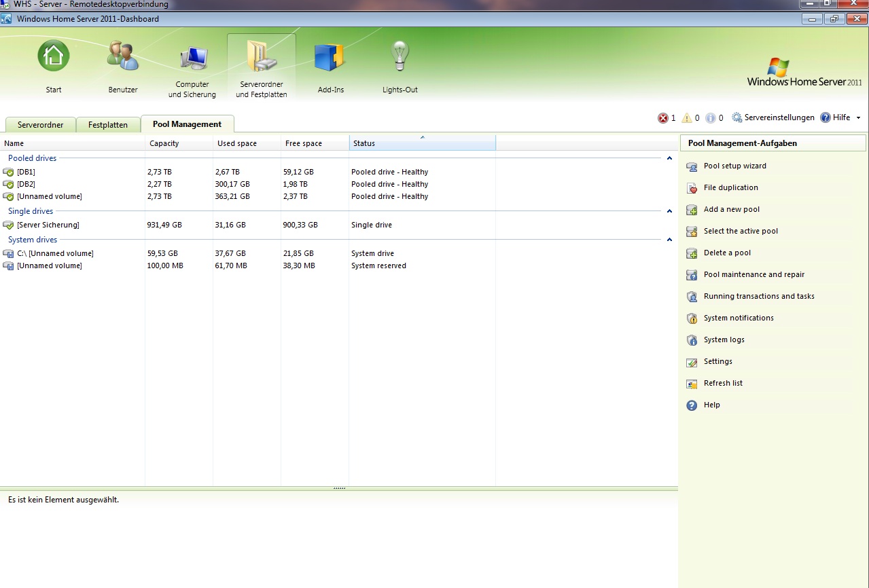Collapse the System drives group
The height and width of the screenshot is (588, 869).
pos(669,240)
